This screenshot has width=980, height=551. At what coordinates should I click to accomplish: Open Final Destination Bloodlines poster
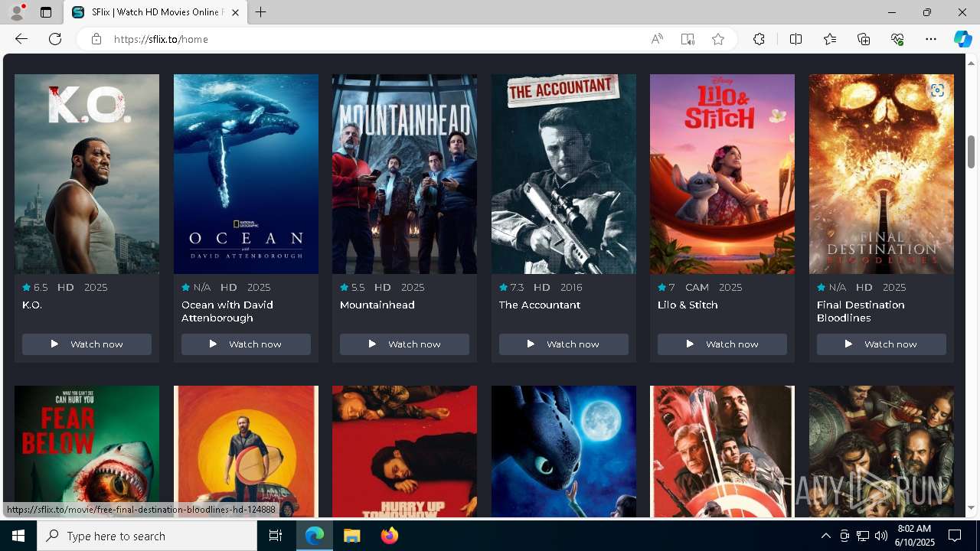tap(881, 174)
